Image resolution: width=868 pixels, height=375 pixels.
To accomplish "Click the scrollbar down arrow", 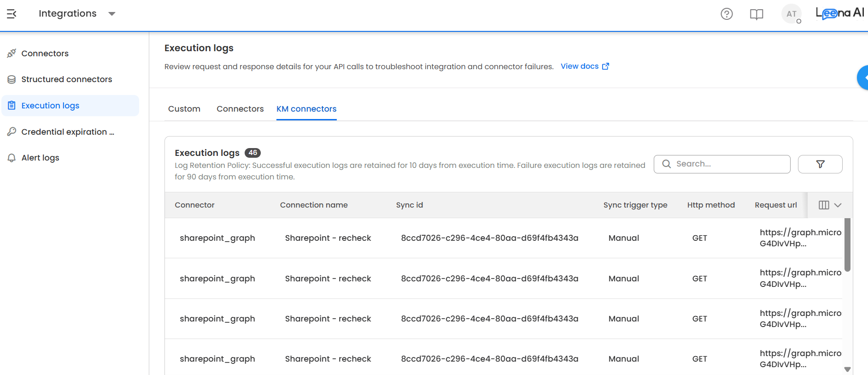I will (x=847, y=369).
